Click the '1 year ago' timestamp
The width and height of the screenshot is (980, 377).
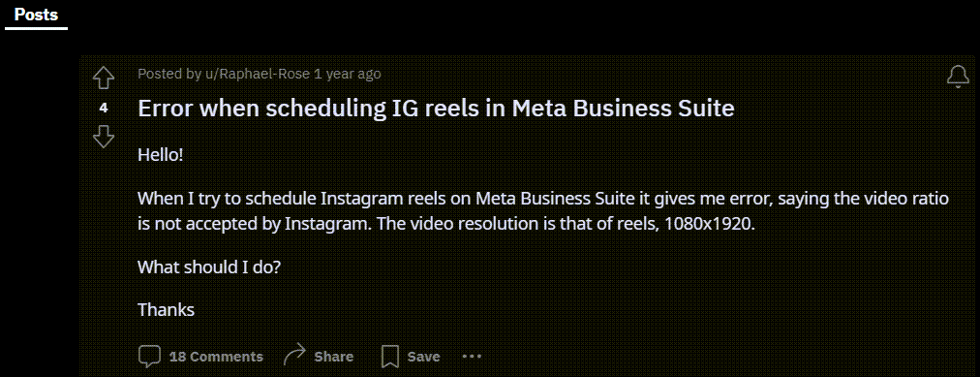pos(347,74)
